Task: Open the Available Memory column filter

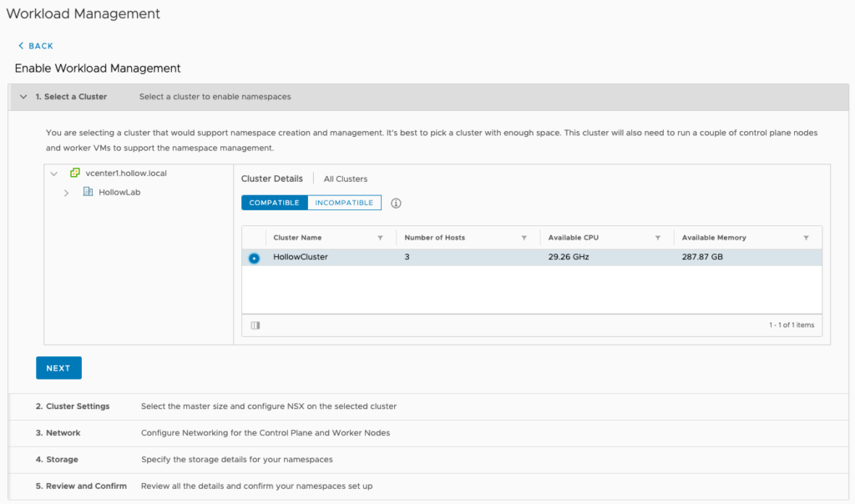Action: click(807, 238)
